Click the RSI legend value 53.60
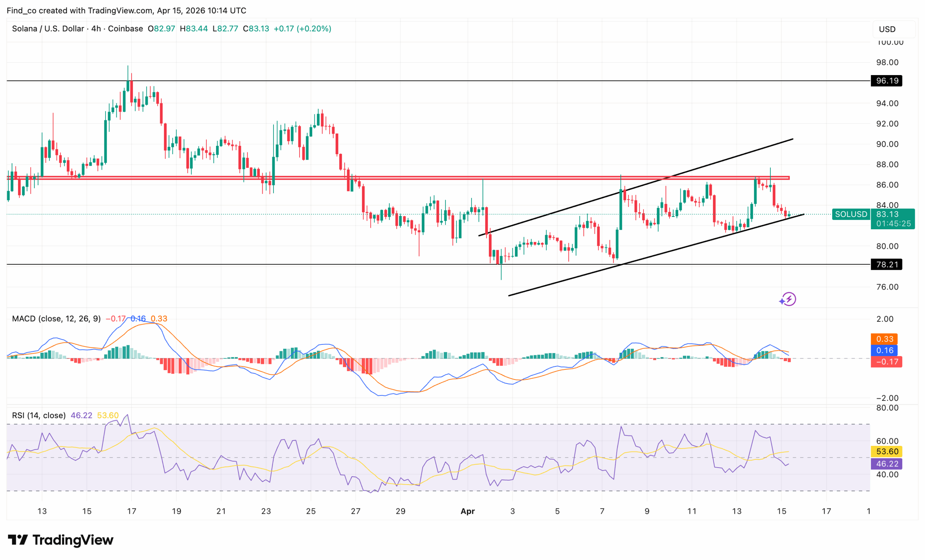The image size is (925, 560). 108,415
